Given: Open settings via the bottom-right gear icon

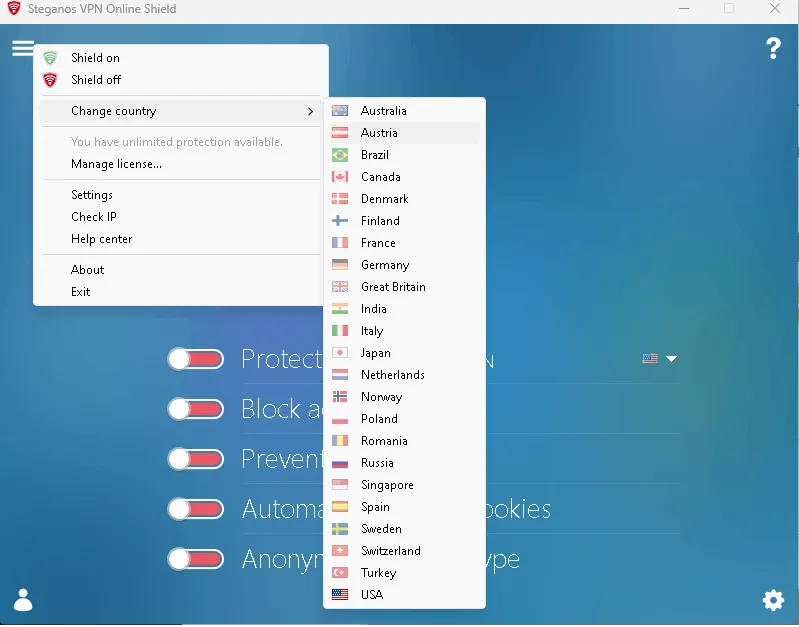Looking at the screenshot, I should point(773,600).
